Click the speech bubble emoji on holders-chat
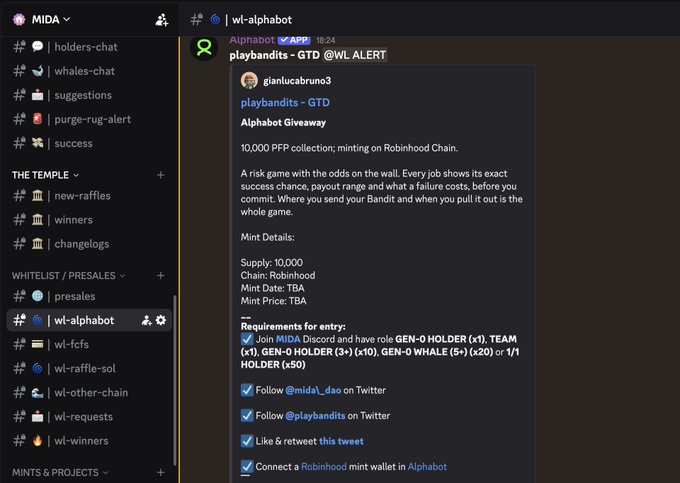 click(37, 46)
